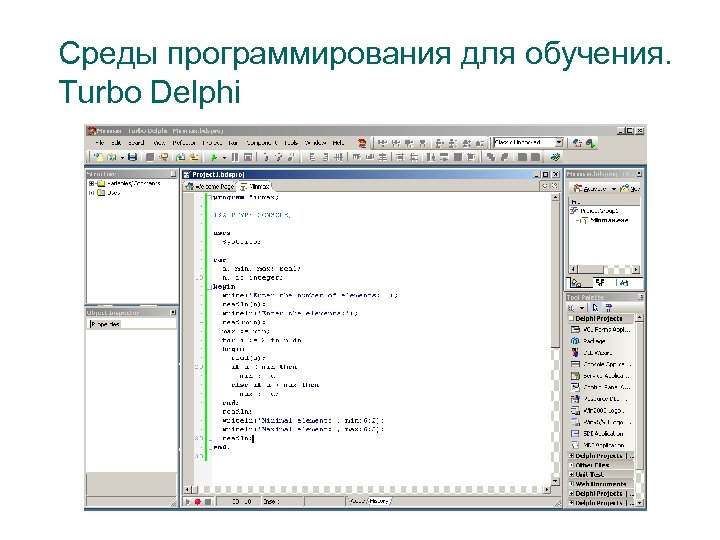Switch to History tab below editor

pyautogui.click(x=379, y=501)
